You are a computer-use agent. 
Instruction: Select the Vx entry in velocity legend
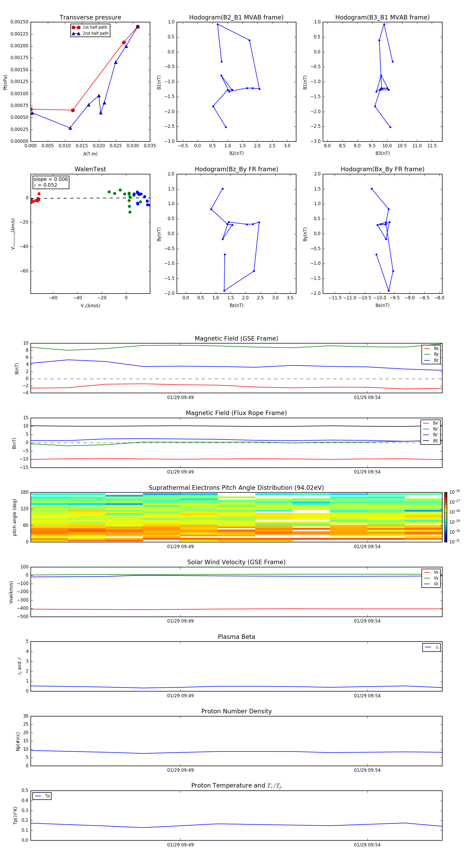(x=431, y=572)
